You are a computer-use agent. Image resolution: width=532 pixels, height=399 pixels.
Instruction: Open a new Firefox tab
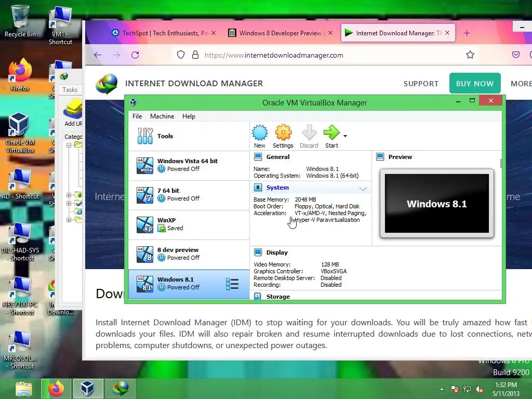pos(467,33)
